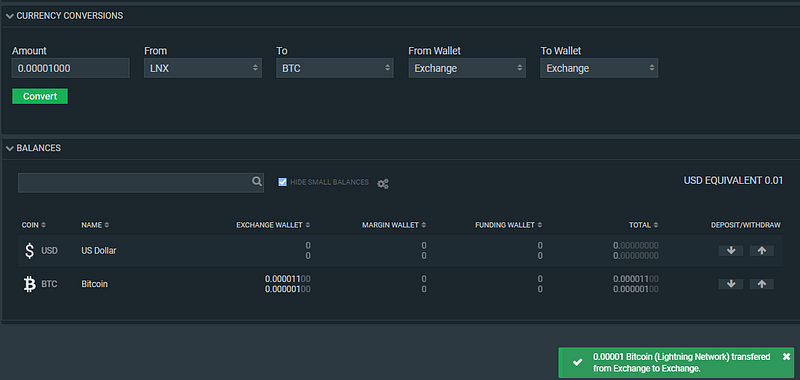Click the Amount input field
This screenshot has height=380, width=800.
[70, 68]
